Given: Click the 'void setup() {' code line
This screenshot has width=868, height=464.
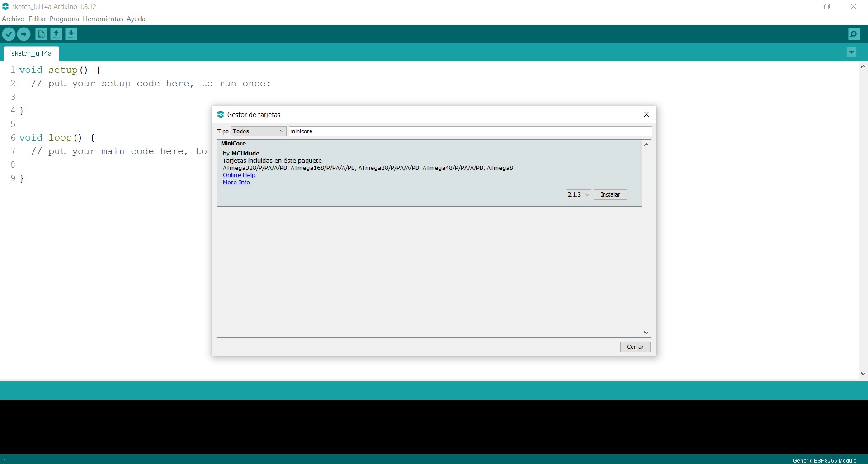Looking at the screenshot, I should pos(60,70).
